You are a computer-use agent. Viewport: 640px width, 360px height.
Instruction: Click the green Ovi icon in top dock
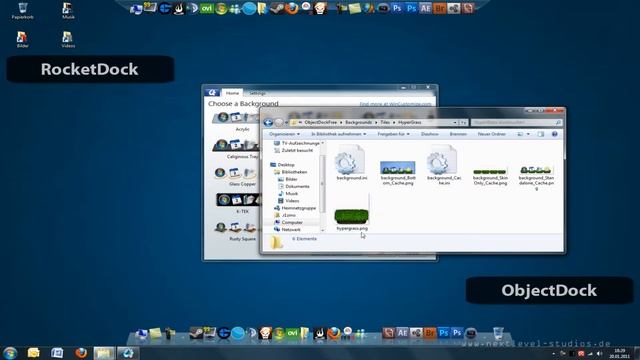pyautogui.click(x=207, y=8)
